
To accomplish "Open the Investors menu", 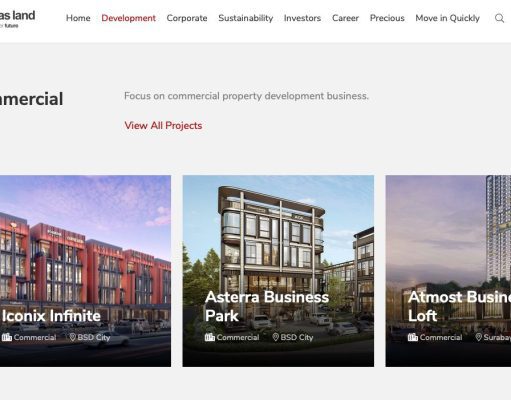I will click(302, 18).
